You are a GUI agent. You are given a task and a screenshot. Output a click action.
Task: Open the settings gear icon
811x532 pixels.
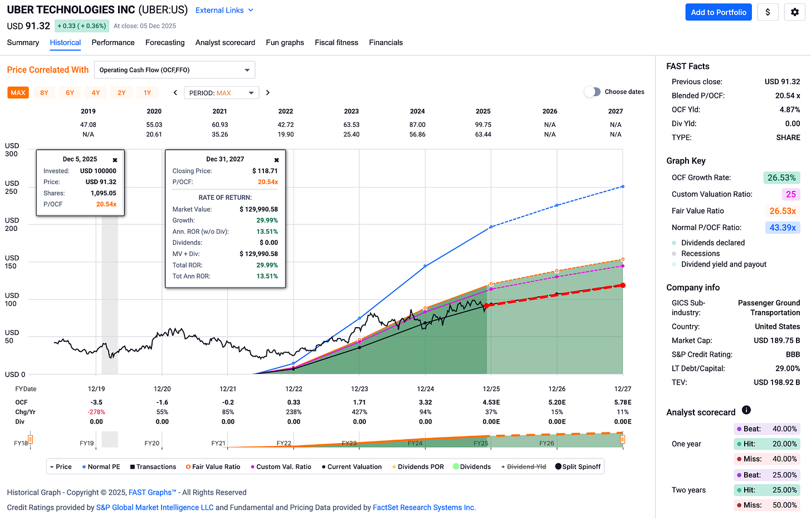tap(795, 12)
